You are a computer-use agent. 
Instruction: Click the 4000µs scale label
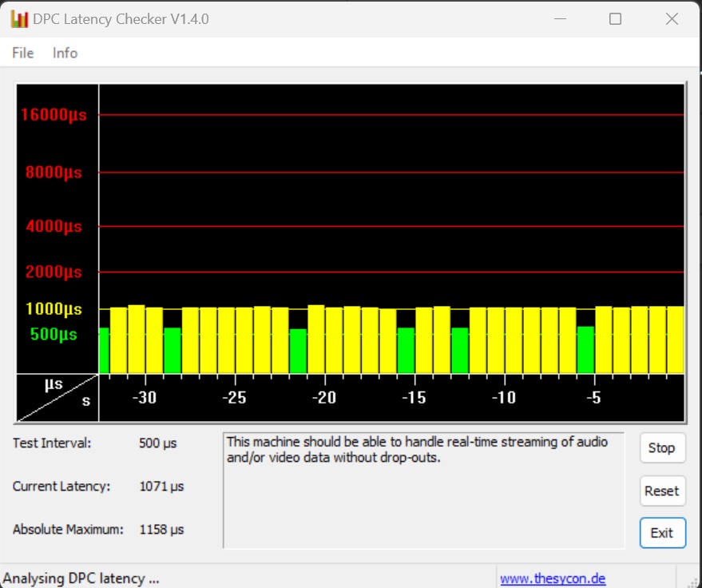[54, 226]
